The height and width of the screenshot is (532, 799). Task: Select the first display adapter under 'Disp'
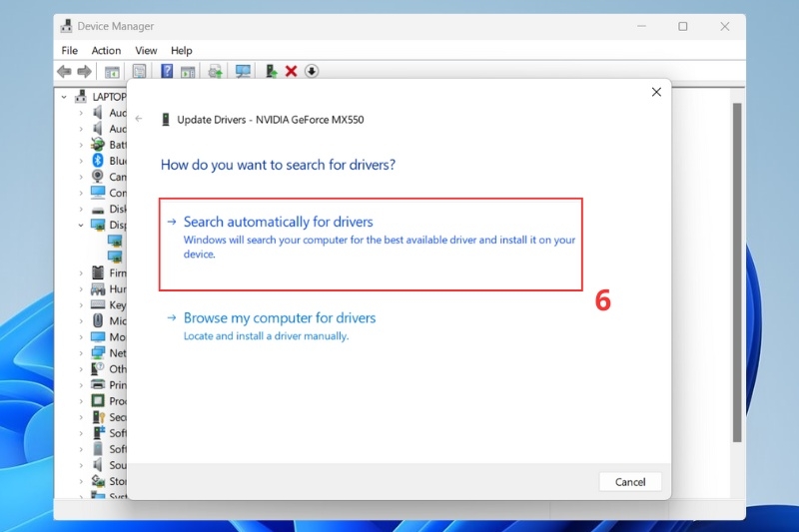pyautogui.click(x=115, y=241)
